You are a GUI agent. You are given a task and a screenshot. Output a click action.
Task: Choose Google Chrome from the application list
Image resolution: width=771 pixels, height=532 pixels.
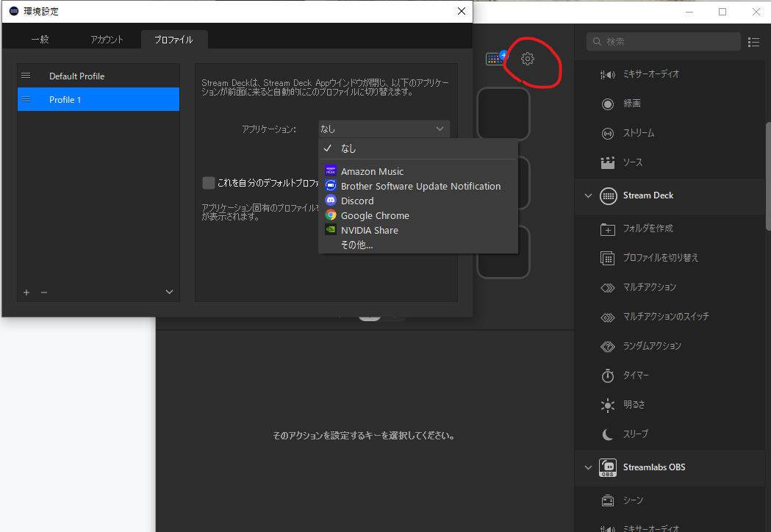(418, 216)
